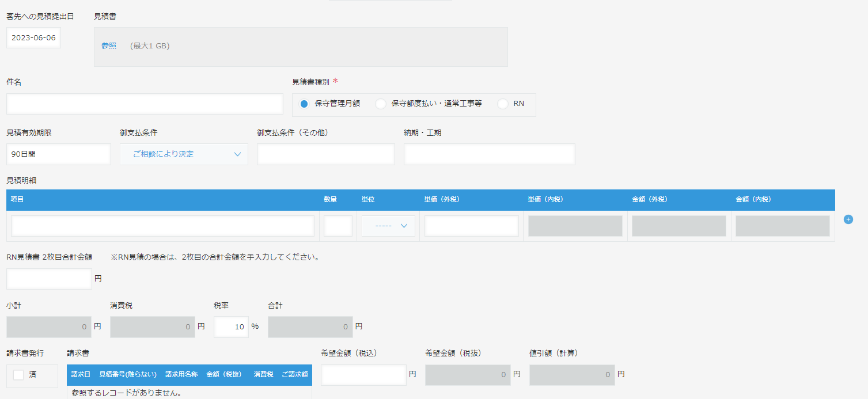The image size is (868, 399).
Task: Select the 保守都度払い・通常工事等 radio option
Action: pos(381,104)
